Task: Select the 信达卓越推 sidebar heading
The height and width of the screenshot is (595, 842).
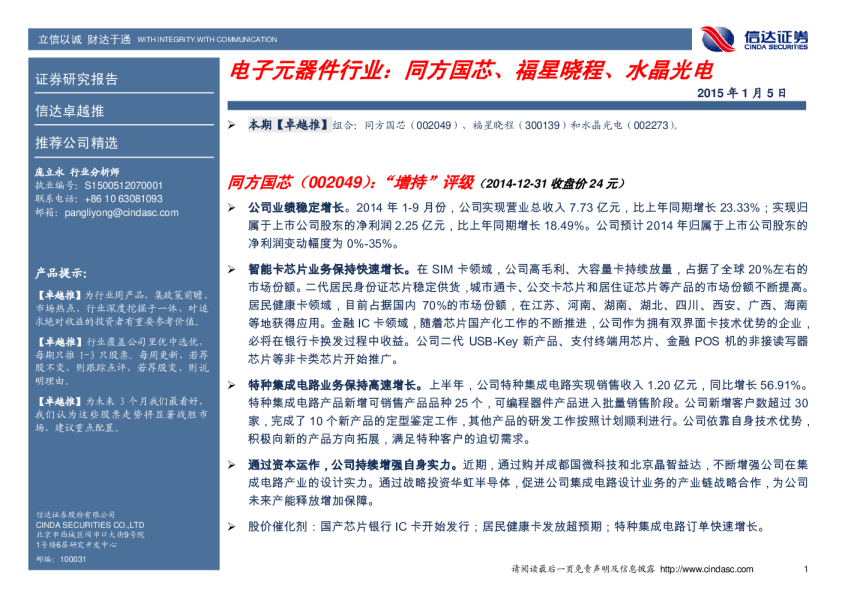Action: point(69,111)
